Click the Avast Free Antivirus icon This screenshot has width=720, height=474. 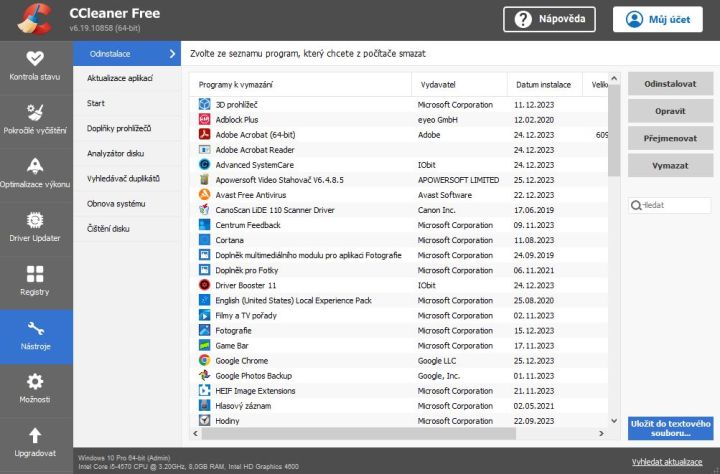click(204, 195)
